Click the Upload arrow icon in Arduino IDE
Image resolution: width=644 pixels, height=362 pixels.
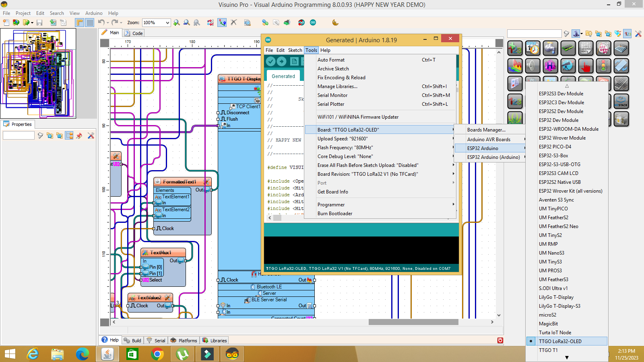[281, 61]
